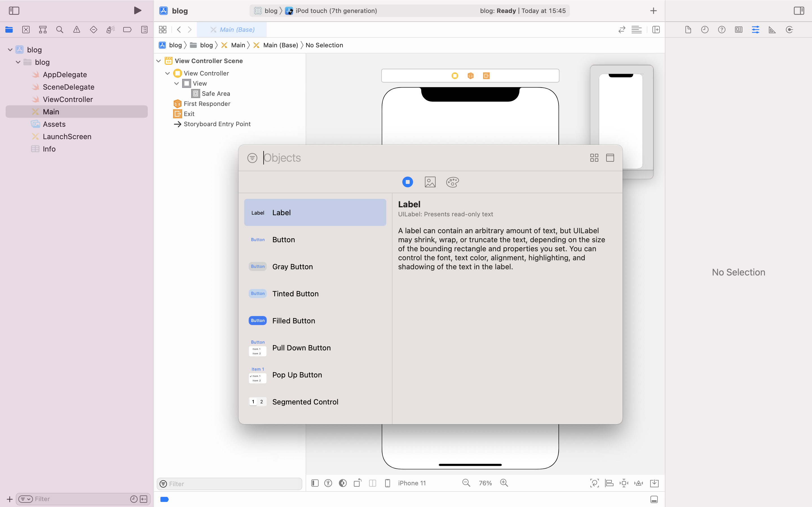Viewport: 812px width, 507px height.
Task: Select the media objects tab icon
Action: pos(430,182)
